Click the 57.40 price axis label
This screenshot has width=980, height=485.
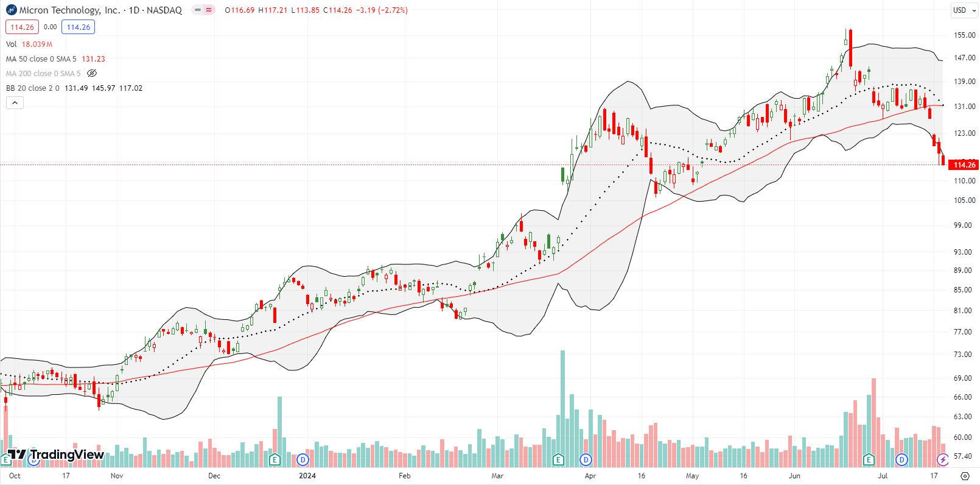(962, 456)
